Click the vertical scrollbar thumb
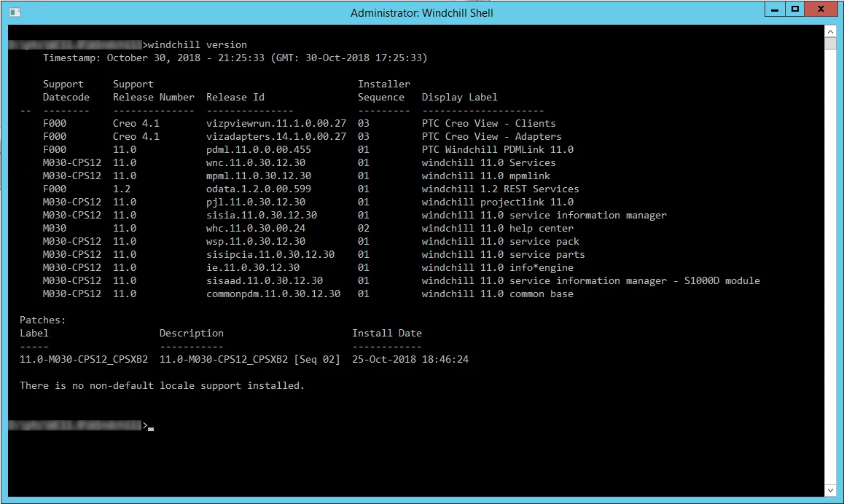This screenshot has width=844, height=504. (830, 44)
